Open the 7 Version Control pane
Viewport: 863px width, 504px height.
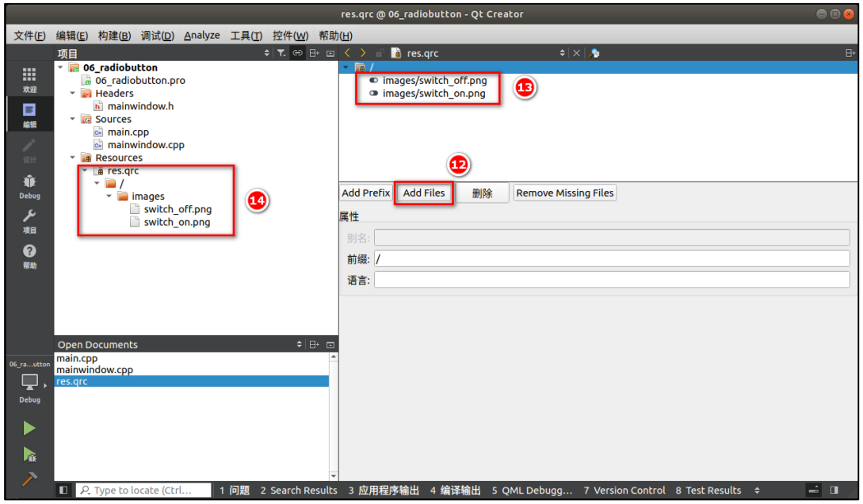tap(624, 490)
